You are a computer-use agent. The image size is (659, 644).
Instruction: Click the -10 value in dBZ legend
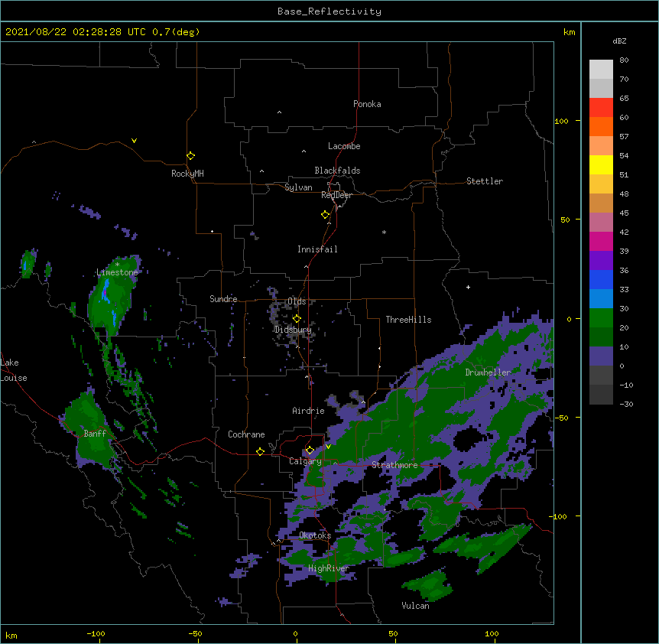coord(626,385)
